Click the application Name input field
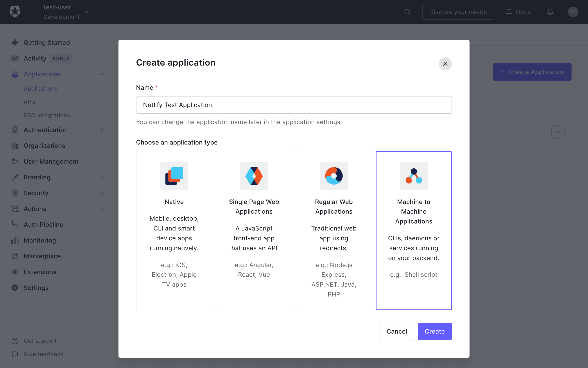588x368 pixels. (294, 105)
